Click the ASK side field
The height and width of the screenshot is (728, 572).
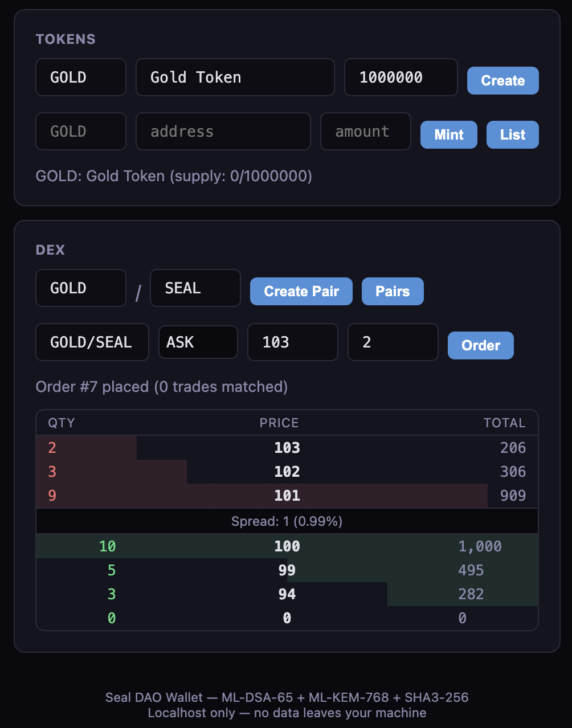tap(198, 342)
